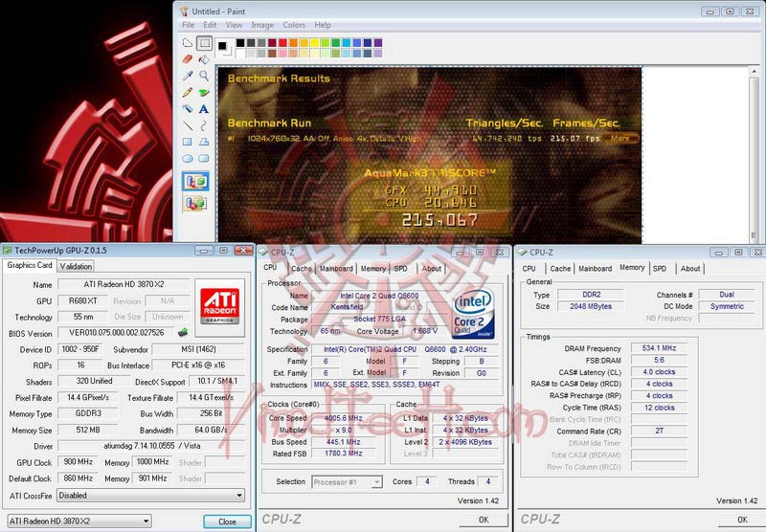Image resolution: width=766 pixels, height=532 pixels.
Task: Open the Image menu in Paint
Action: pyautogui.click(x=262, y=25)
